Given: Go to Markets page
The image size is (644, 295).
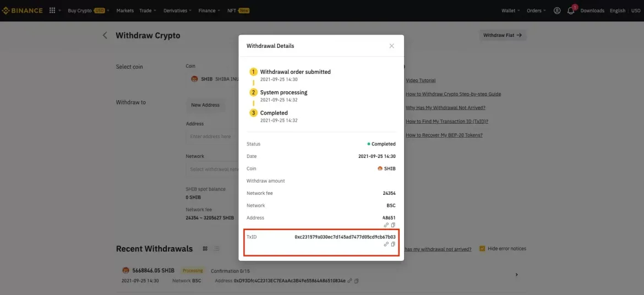Looking at the screenshot, I should tap(125, 10).
